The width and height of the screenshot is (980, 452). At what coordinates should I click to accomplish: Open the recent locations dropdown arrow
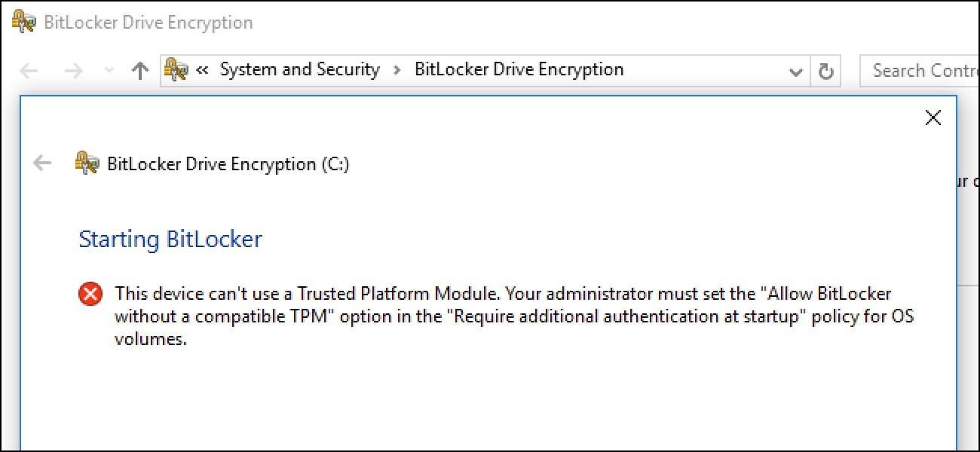click(108, 71)
